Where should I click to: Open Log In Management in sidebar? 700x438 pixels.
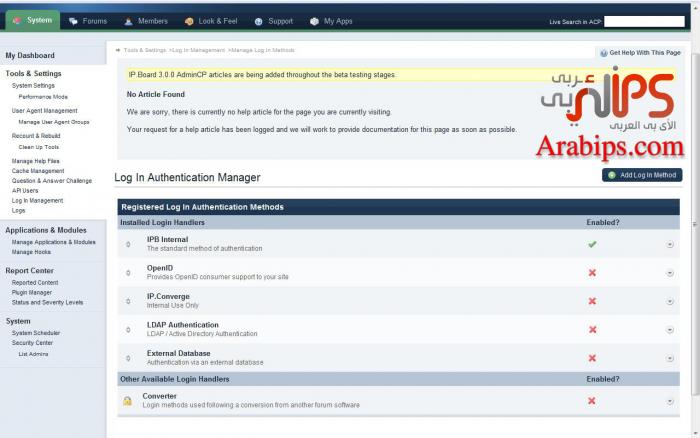[37, 200]
